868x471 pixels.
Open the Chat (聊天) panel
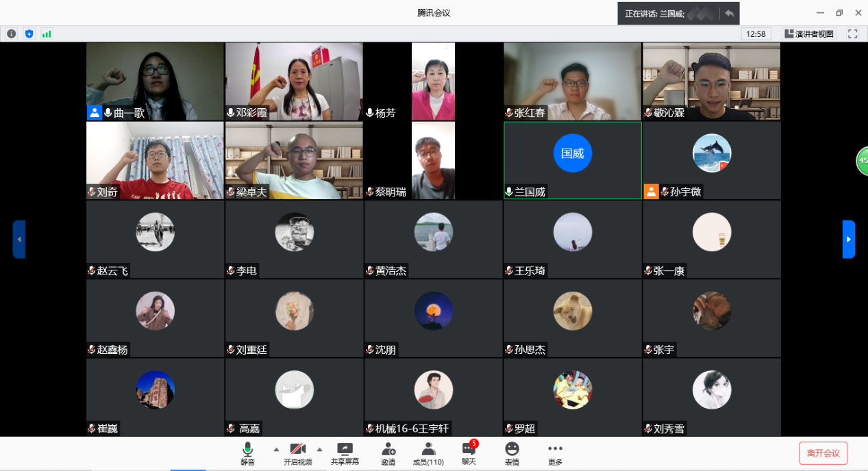click(x=469, y=453)
